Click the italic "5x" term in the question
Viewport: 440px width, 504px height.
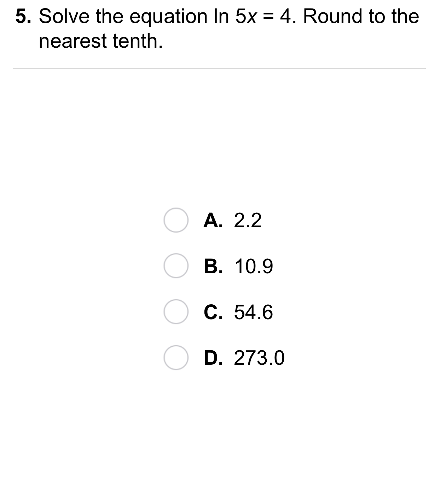[246, 17]
